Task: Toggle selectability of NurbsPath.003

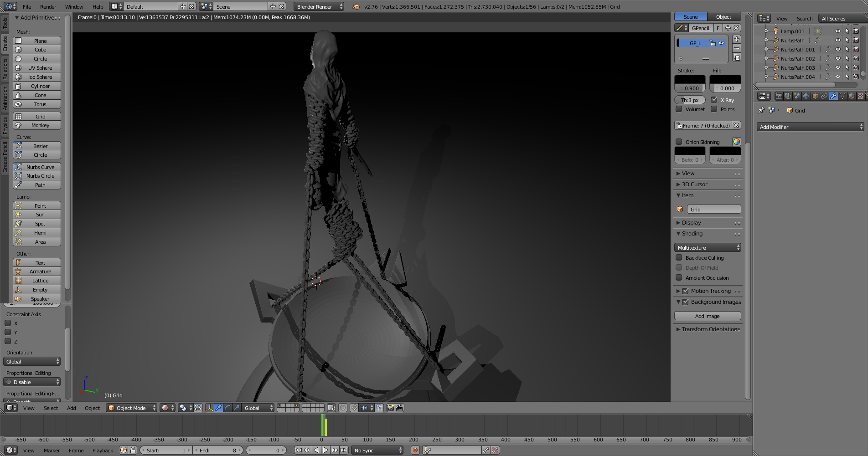Action: coord(847,67)
